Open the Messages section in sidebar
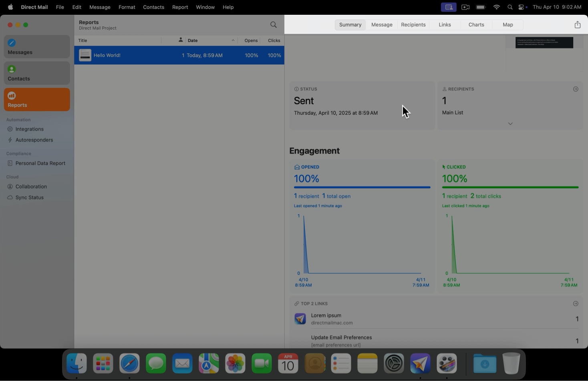588x381 pixels. (x=36, y=47)
